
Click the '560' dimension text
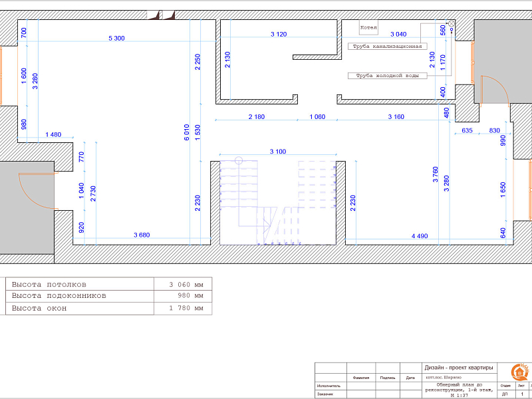tap(443, 30)
